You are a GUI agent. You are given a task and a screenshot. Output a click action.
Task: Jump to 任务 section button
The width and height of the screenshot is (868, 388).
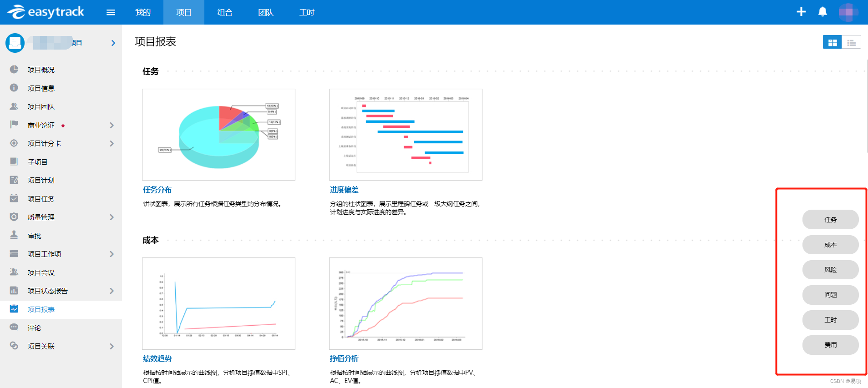pyautogui.click(x=830, y=220)
